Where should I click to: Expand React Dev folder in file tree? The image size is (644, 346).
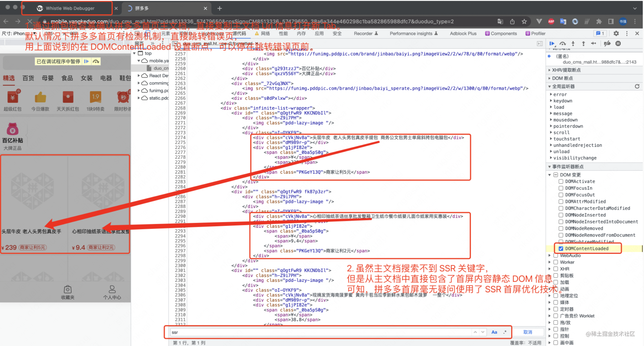click(139, 75)
